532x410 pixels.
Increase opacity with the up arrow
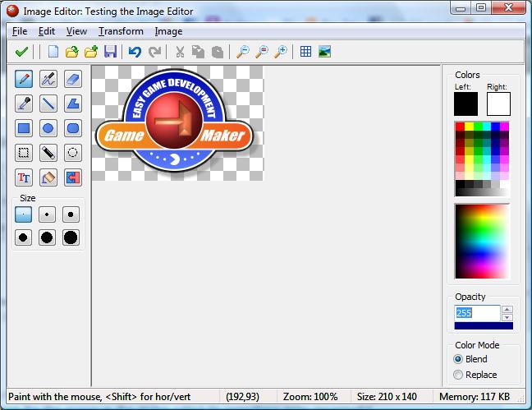[x=507, y=309]
